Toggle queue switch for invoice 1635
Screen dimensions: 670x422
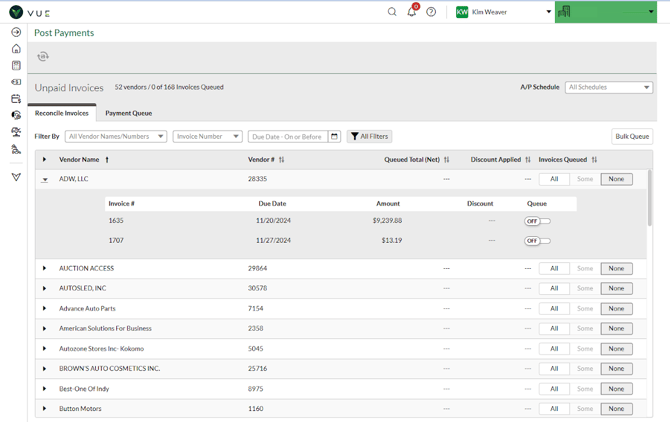537,221
